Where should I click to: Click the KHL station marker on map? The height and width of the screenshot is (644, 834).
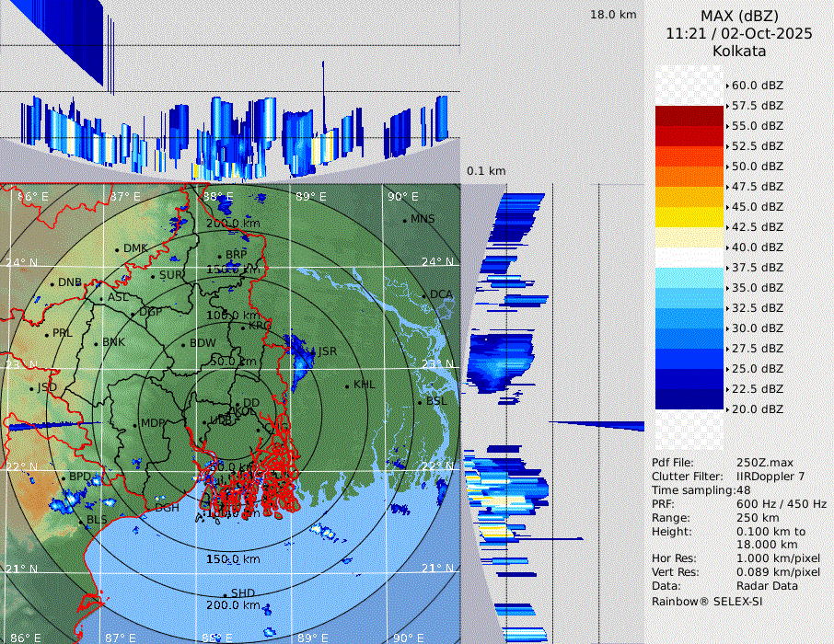347,385
